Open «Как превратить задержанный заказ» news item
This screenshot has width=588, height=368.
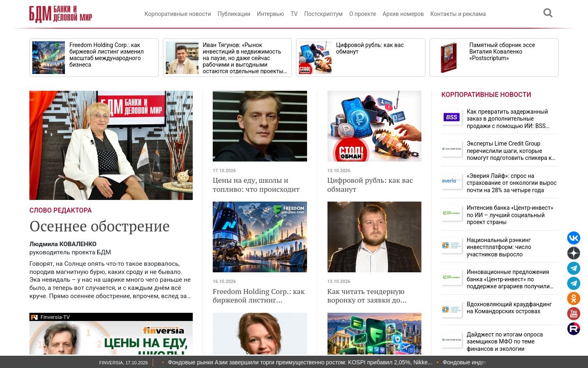[508, 119]
